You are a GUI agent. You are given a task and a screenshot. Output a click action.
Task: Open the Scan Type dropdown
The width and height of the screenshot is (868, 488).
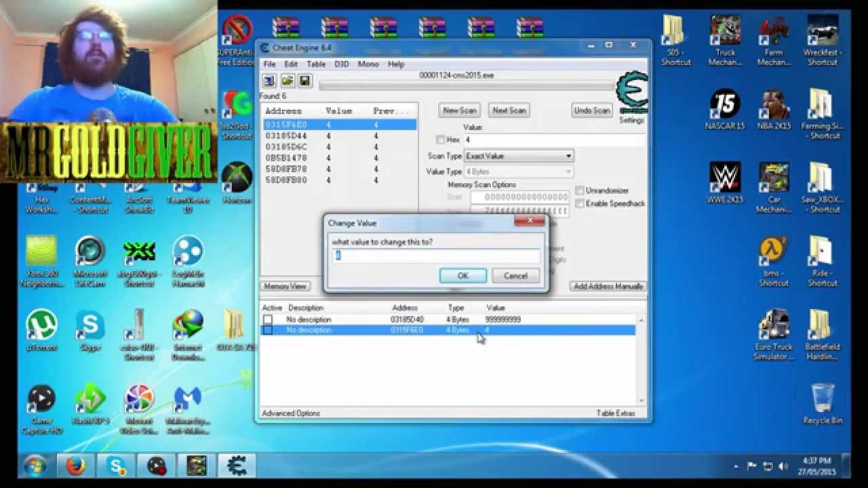[519, 156]
